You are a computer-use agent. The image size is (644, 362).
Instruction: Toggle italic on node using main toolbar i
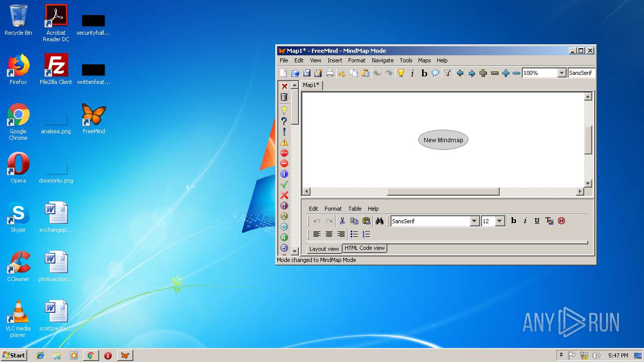tap(412, 73)
